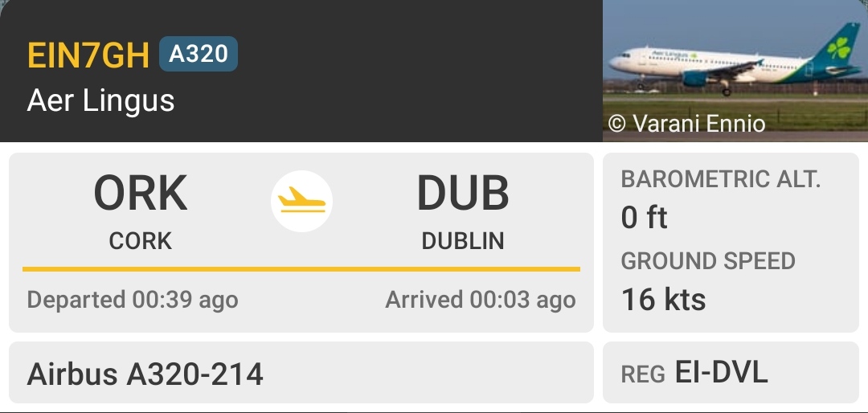Image resolution: width=868 pixels, height=413 pixels.
Task: Tap the REG label
Action: (643, 374)
